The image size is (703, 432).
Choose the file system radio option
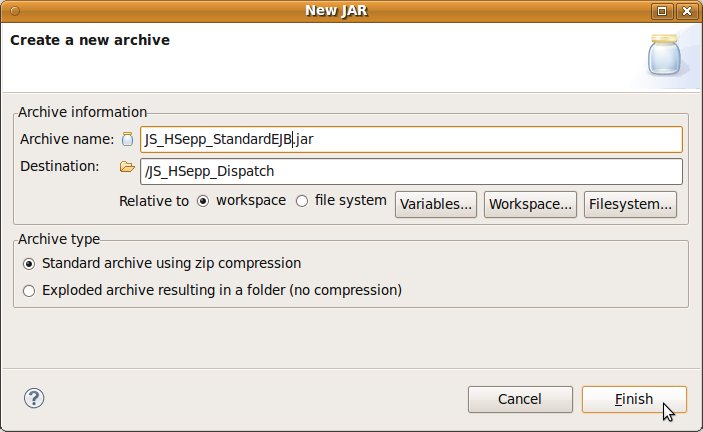303,201
